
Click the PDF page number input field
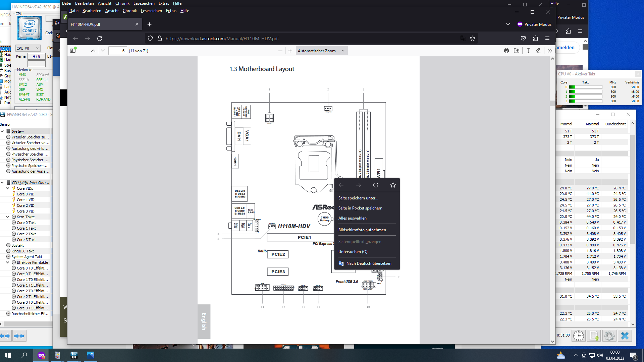coord(117,51)
